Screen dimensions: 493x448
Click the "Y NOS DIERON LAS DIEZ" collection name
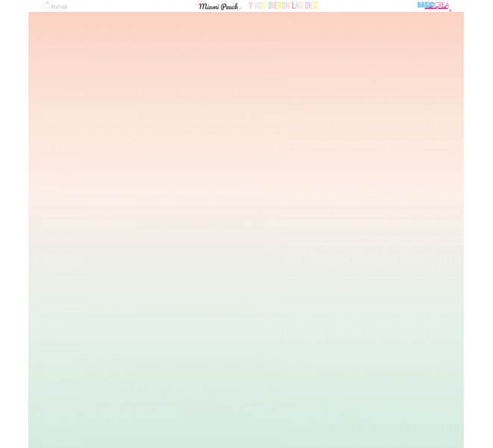[x=283, y=6]
